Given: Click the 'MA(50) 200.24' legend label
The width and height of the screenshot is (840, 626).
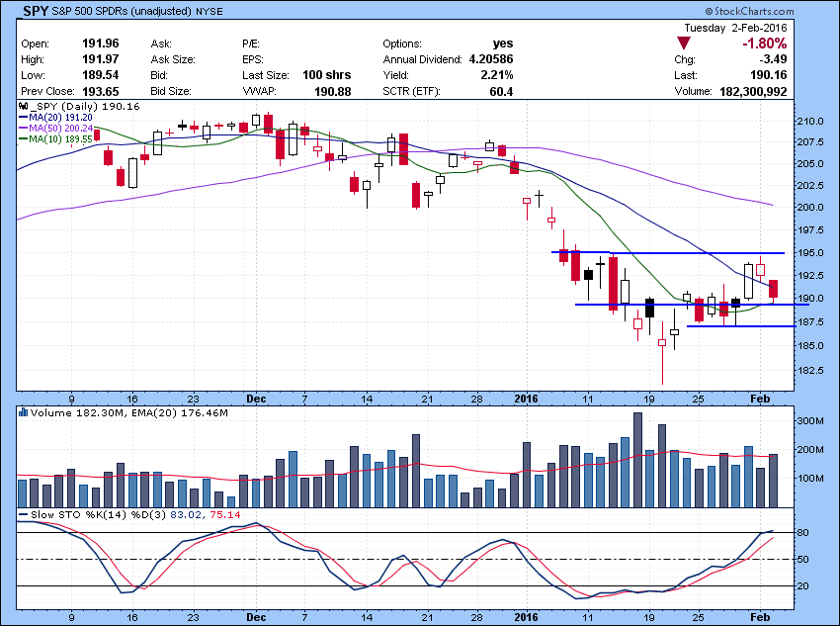Looking at the screenshot, I should click(60, 129).
